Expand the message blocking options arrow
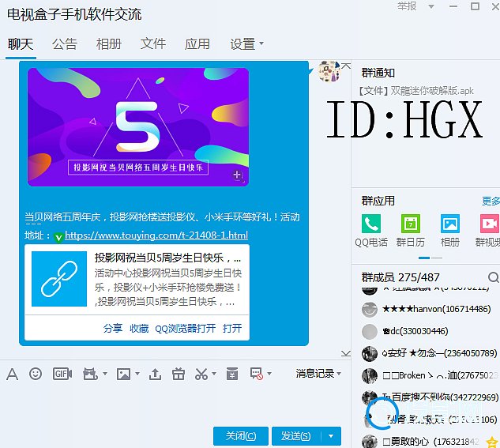This screenshot has width=500, height=448. point(269,374)
